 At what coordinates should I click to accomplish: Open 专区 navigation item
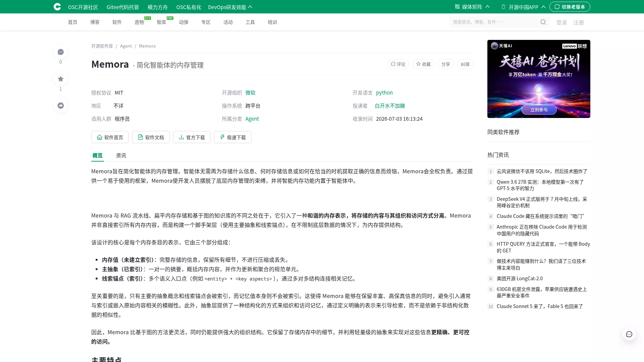[x=206, y=22]
